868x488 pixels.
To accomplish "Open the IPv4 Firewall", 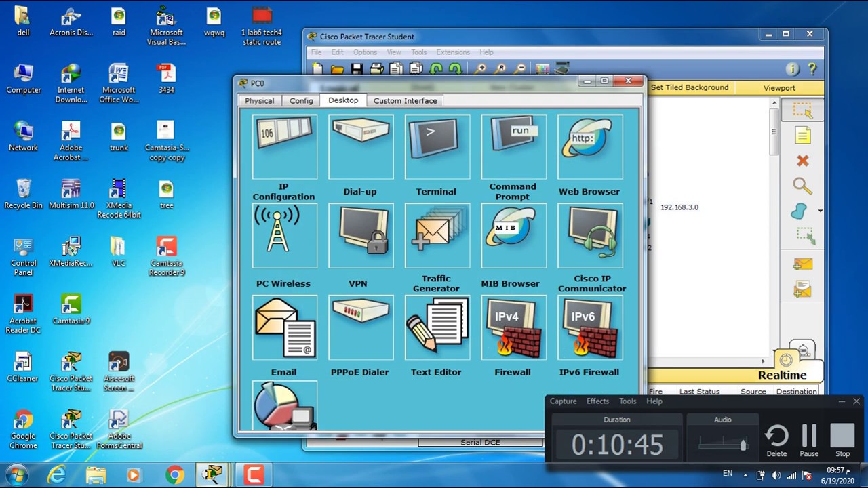I will coord(513,327).
